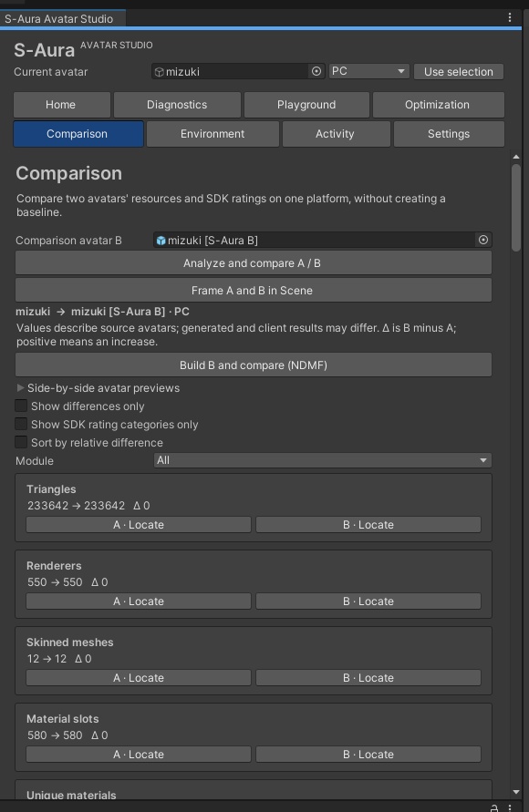The width and height of the screenshot is (529, 812).
Task: Click the vertical scrollbar thumb
Action: 515,208
